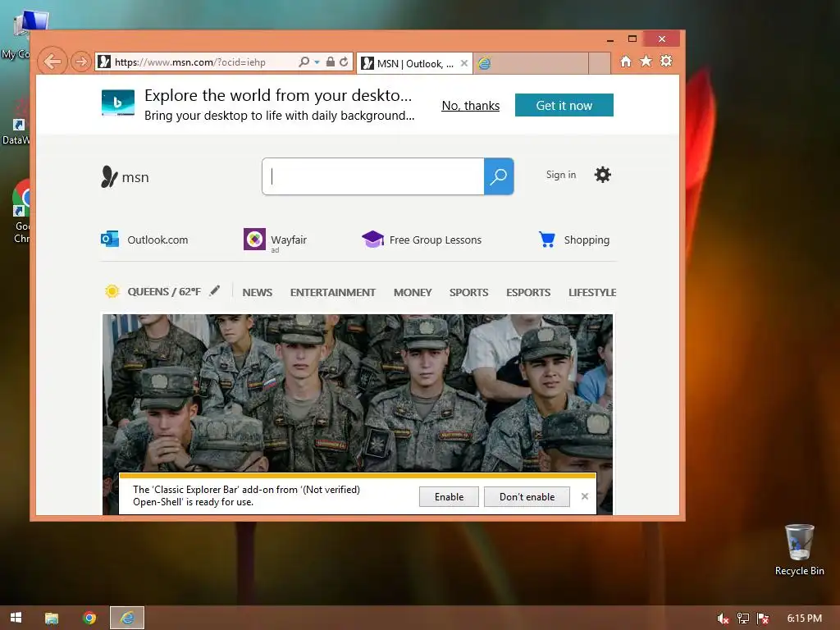This screenshot has height=630, width=840.
Task: Click Enable on the add-on notification
Action: [449, 496]
